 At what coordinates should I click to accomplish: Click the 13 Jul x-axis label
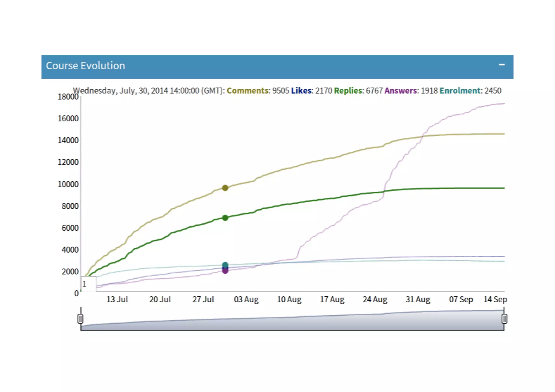[117, 299]
